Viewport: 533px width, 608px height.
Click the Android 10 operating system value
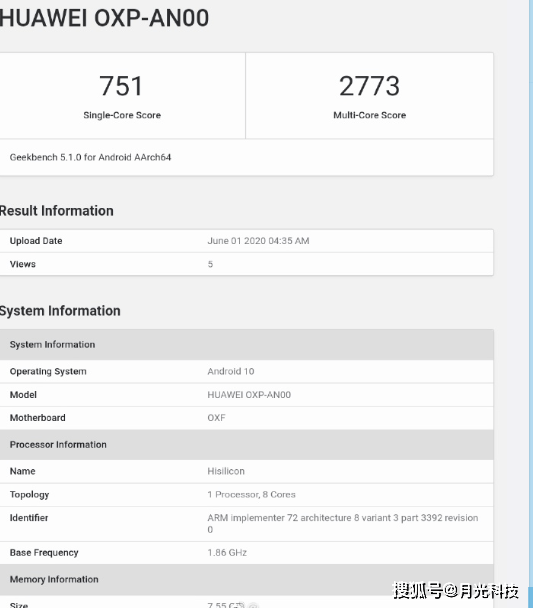point(231,371)
